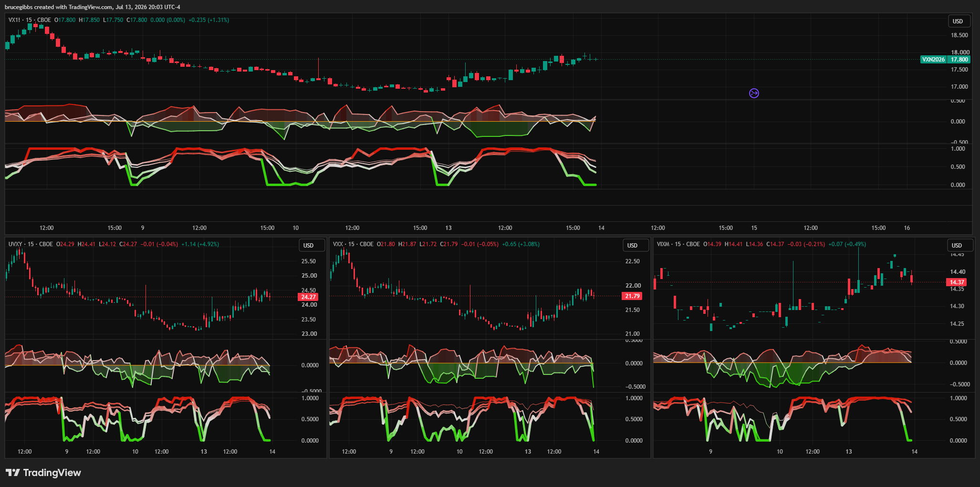Click the open value O24.29 in the UVXY legend
The height and width of the screenshot is (487, 980).
click(65, 244)
